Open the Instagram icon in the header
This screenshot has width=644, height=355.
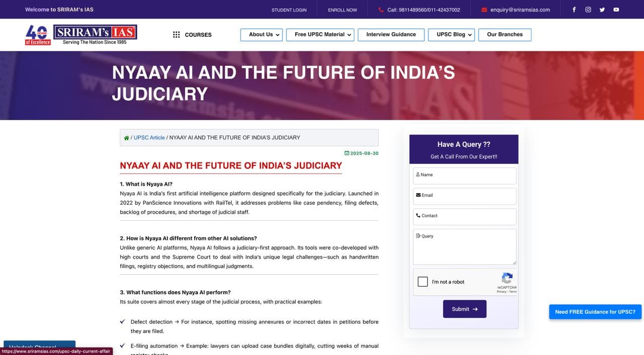point(588,9)
